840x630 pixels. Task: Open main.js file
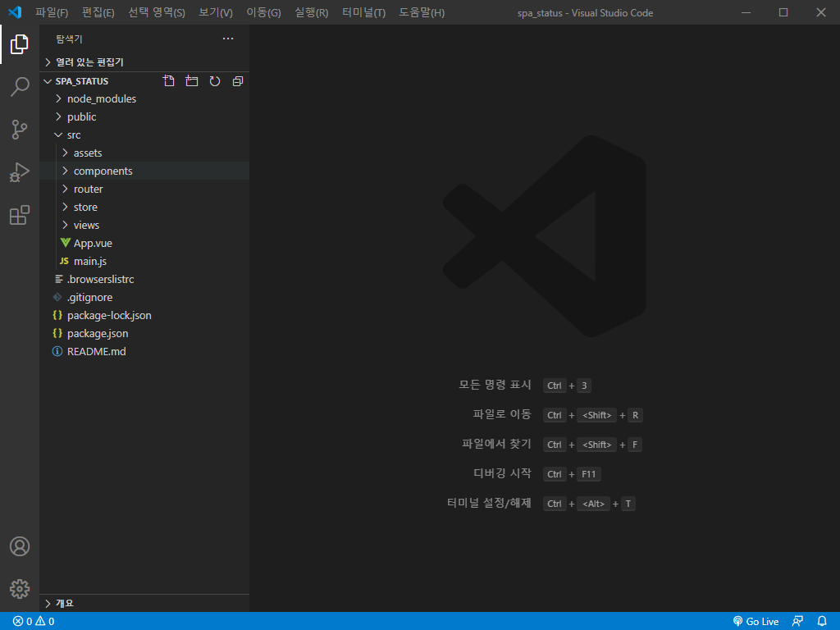(144, 262)
